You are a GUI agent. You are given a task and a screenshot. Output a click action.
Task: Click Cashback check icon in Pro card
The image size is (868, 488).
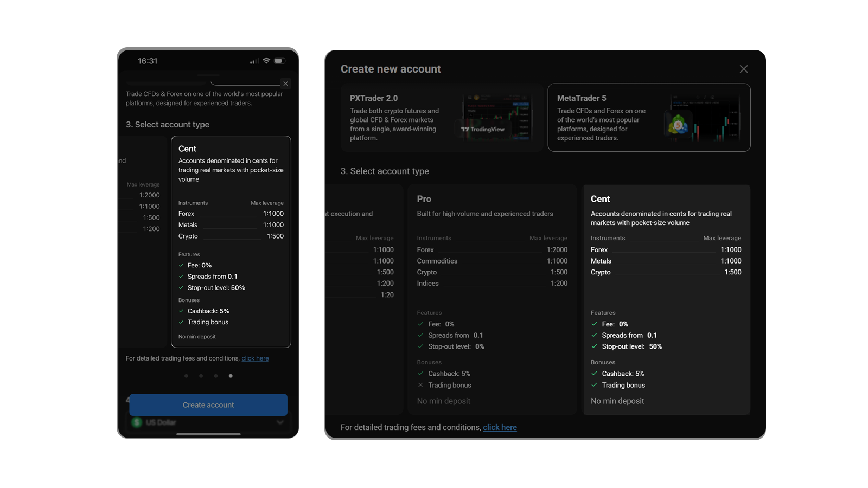[420, 374]
